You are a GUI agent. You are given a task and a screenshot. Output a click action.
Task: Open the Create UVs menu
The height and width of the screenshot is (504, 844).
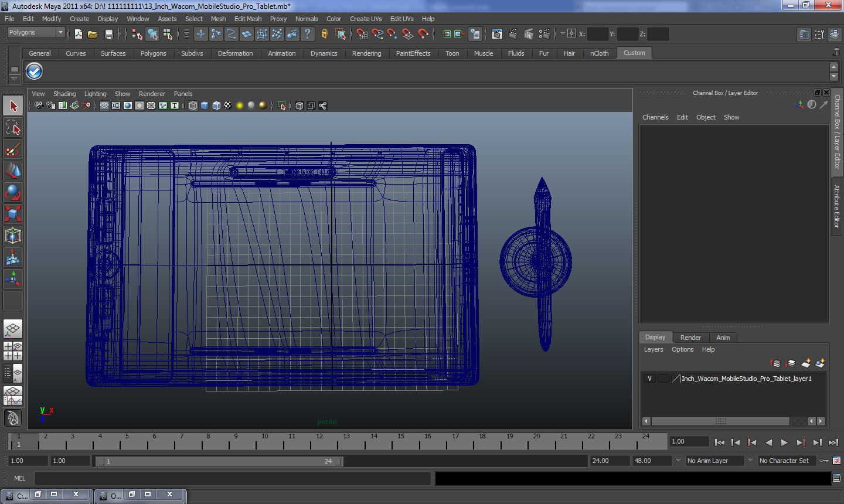coord(366,19)
